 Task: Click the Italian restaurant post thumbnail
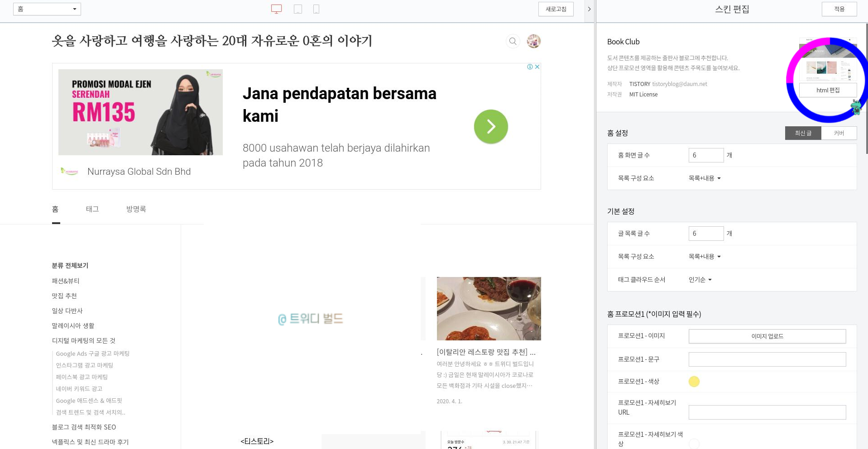(489, 309)
